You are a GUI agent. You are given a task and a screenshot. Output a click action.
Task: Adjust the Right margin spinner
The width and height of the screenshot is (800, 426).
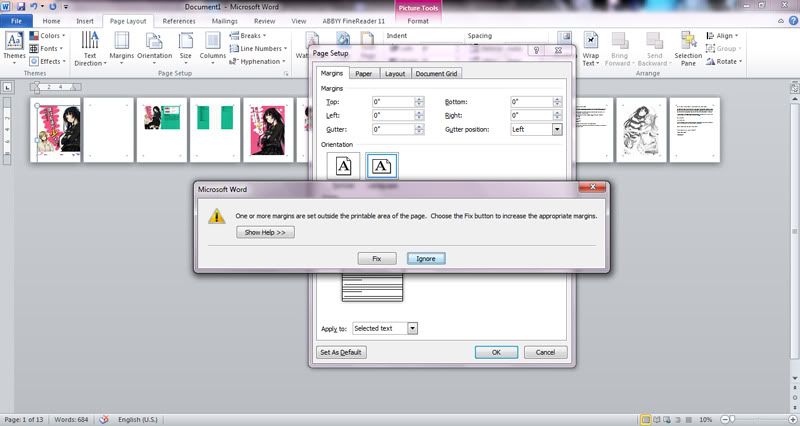click(557, 115)
